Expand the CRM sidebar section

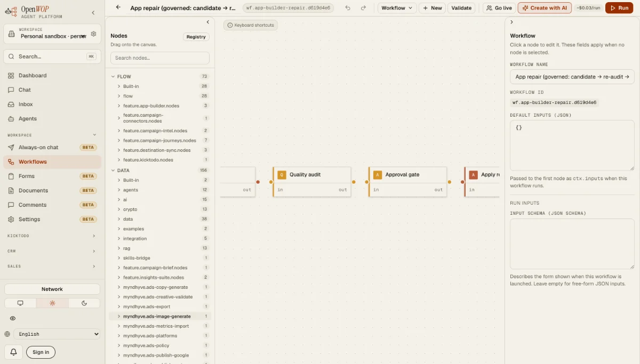[52, 251]
